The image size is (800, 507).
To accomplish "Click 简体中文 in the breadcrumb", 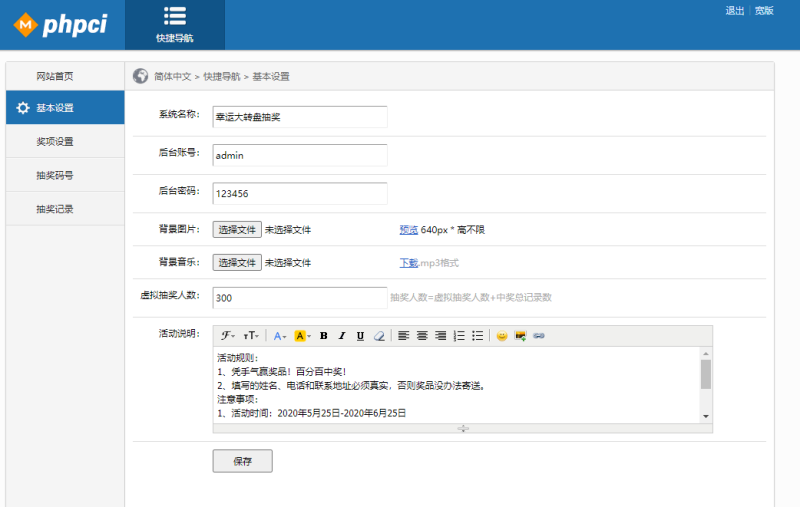I will pos(172,77).
